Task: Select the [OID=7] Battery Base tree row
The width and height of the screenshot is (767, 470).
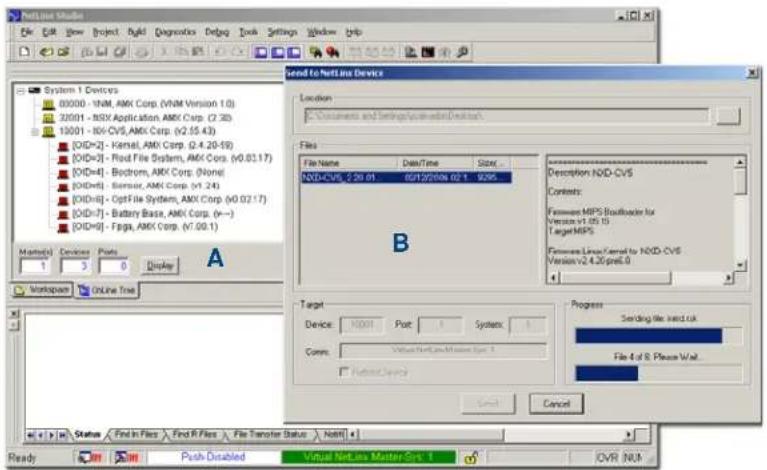Action: pos(153,214)
